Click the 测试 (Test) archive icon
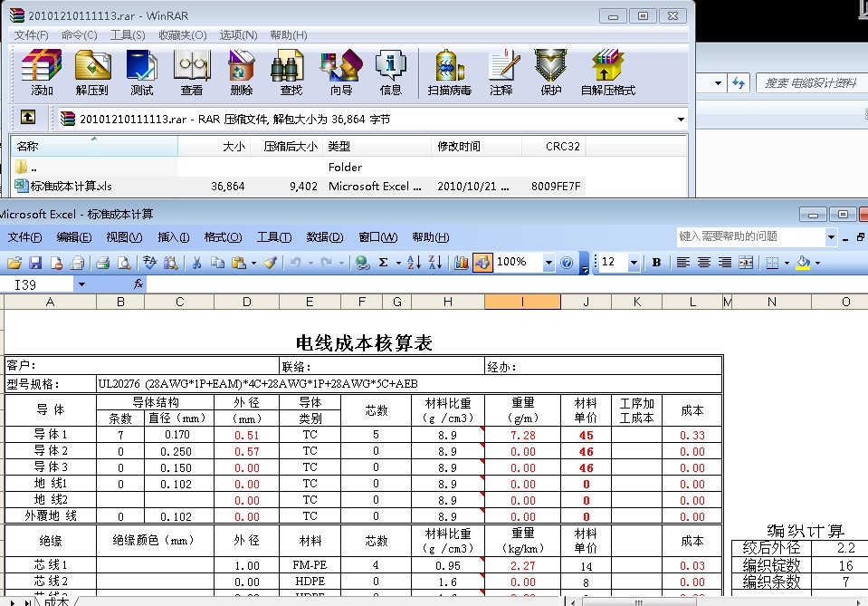Image resolution: width=868 pixels, height=606 pixels. click(x=141, y=72)
